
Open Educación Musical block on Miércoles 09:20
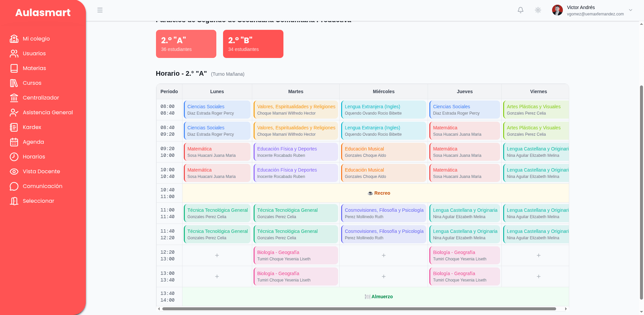click(x=384, y=152)
